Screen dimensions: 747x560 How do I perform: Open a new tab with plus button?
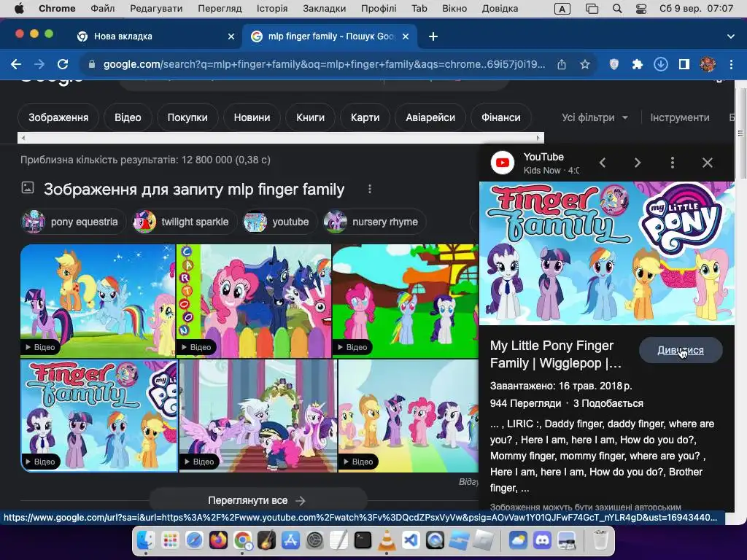pyautogui.click(x=433, y=36)
